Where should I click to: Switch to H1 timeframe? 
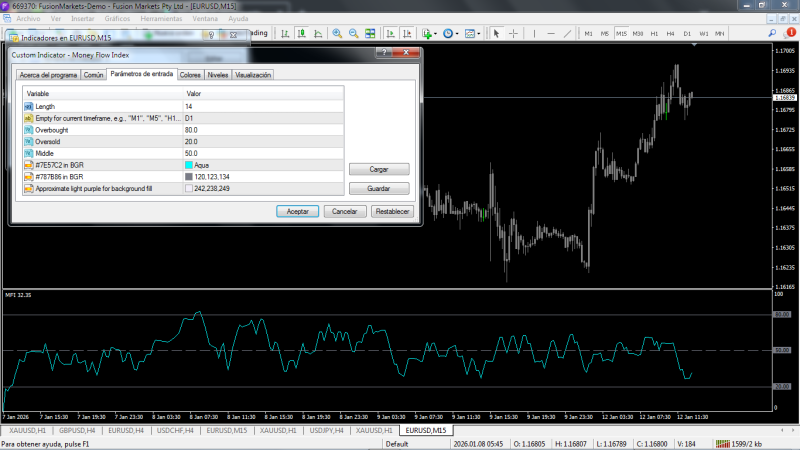[654, 34]
